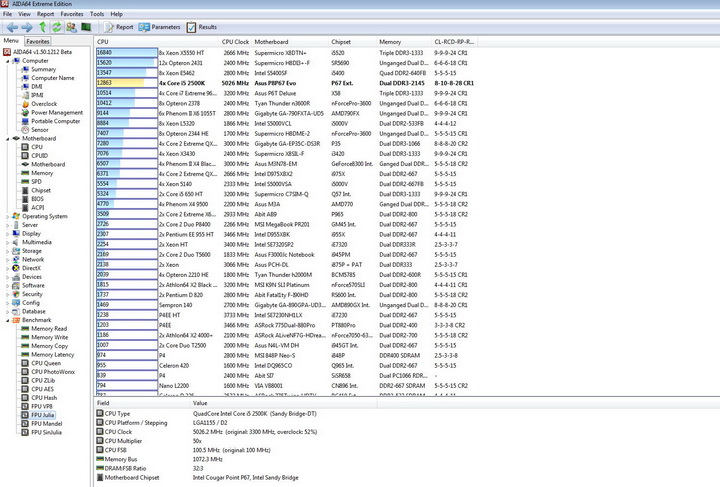The height and width of the screenshot is (487, 720).
Task: Switch to the Menu tab
Action: (x=11, y=41)
